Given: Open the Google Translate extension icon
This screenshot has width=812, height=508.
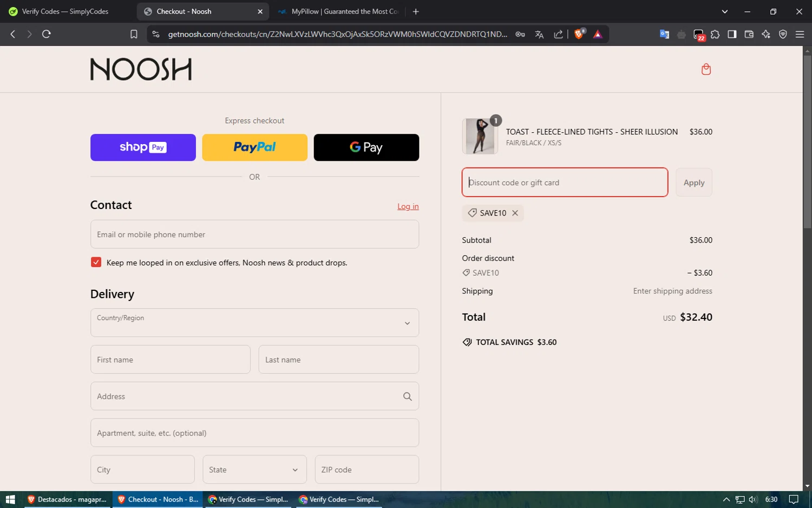Looking at the screenshot, I should coord(664,34).
